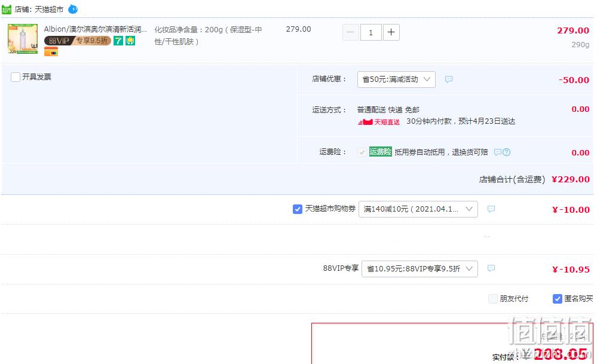Increase quantity with the plus button

coord(391,32)
